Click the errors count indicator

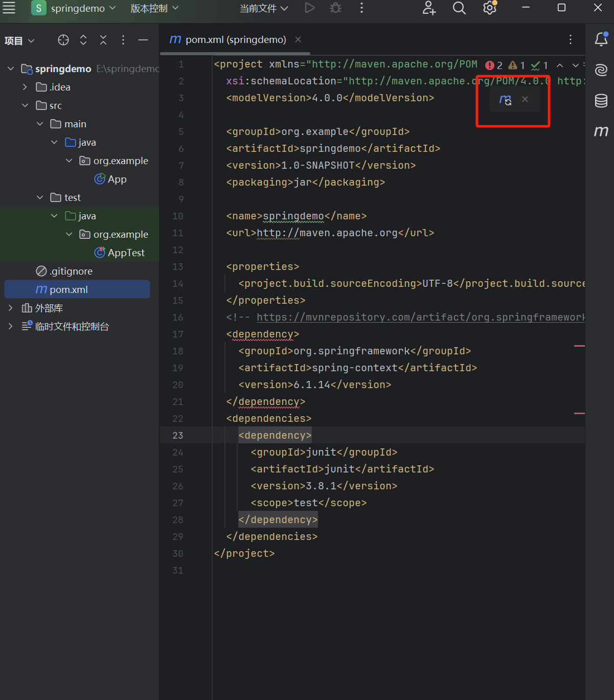tap(494, 65)
